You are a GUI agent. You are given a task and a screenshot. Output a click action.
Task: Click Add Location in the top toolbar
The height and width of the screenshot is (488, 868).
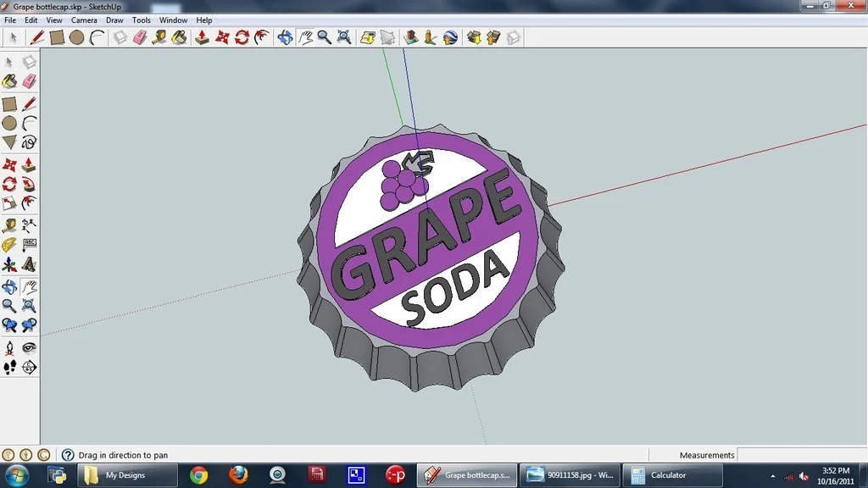pyautogui.click(x=368, y=37)
